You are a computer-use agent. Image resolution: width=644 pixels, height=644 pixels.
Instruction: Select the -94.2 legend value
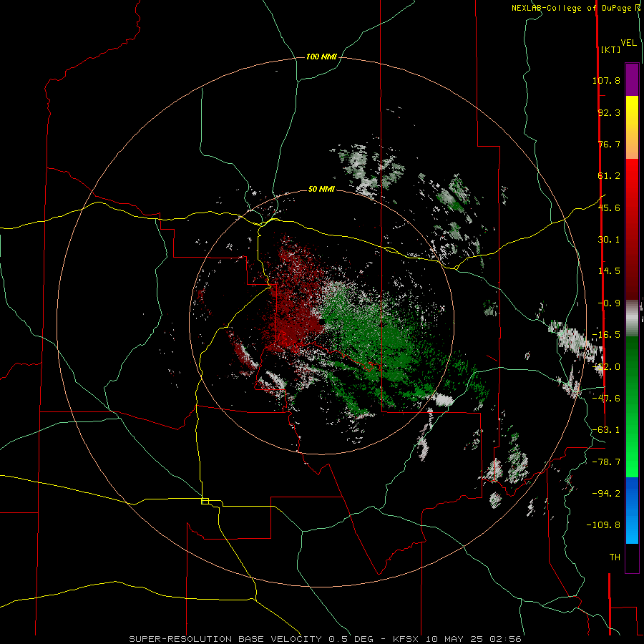[606, 493]
